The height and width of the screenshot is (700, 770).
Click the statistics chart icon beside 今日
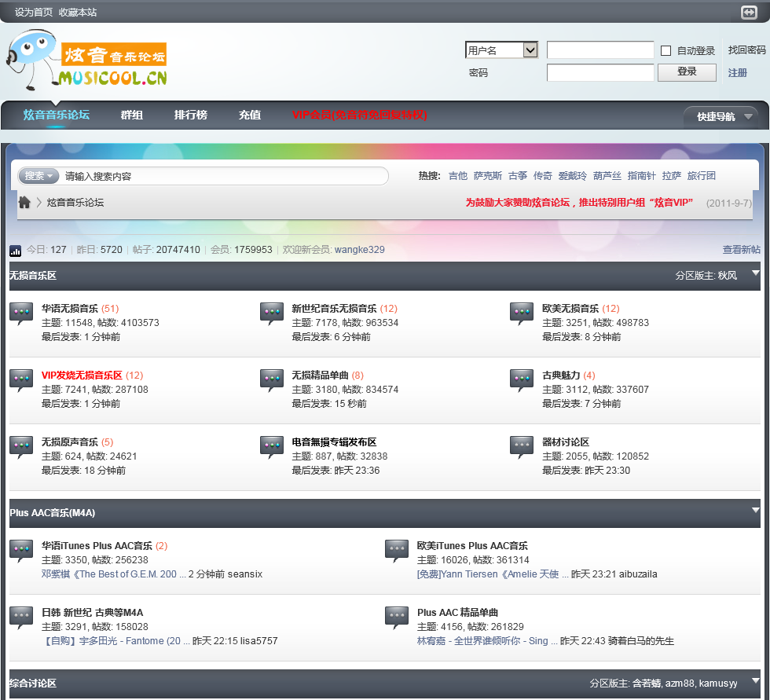coord(15,251)
